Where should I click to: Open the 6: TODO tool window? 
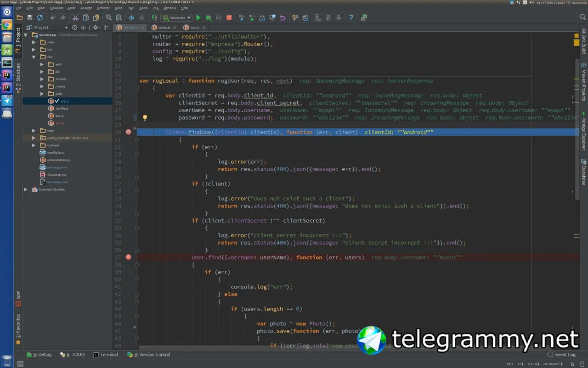tap(73, 355)
